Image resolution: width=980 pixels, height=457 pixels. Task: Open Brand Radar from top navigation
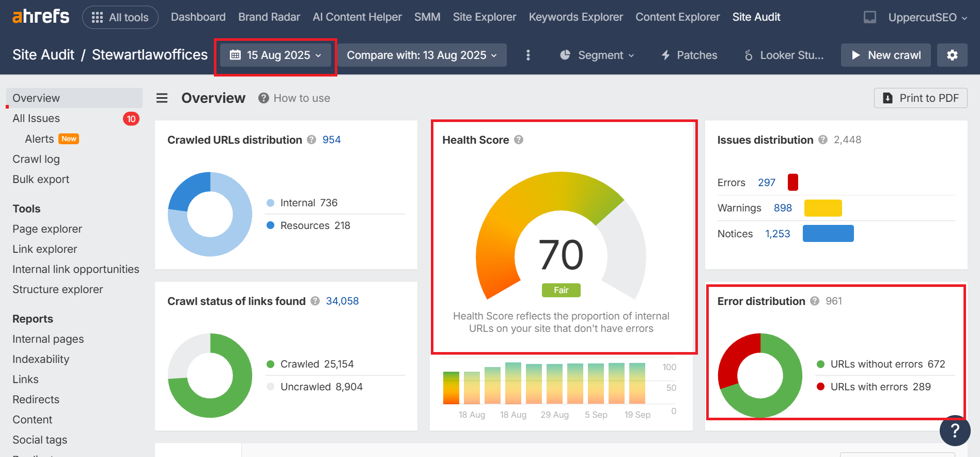click(269, 17)
